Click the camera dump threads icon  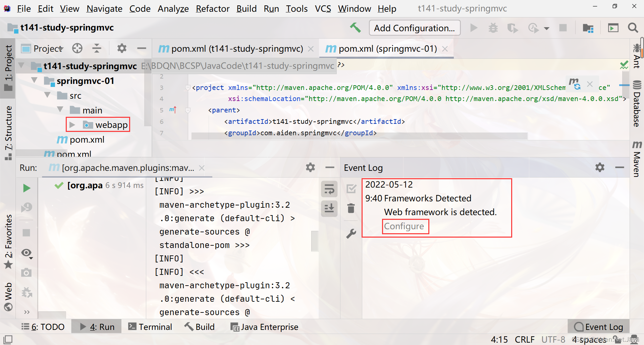[26, 273]
